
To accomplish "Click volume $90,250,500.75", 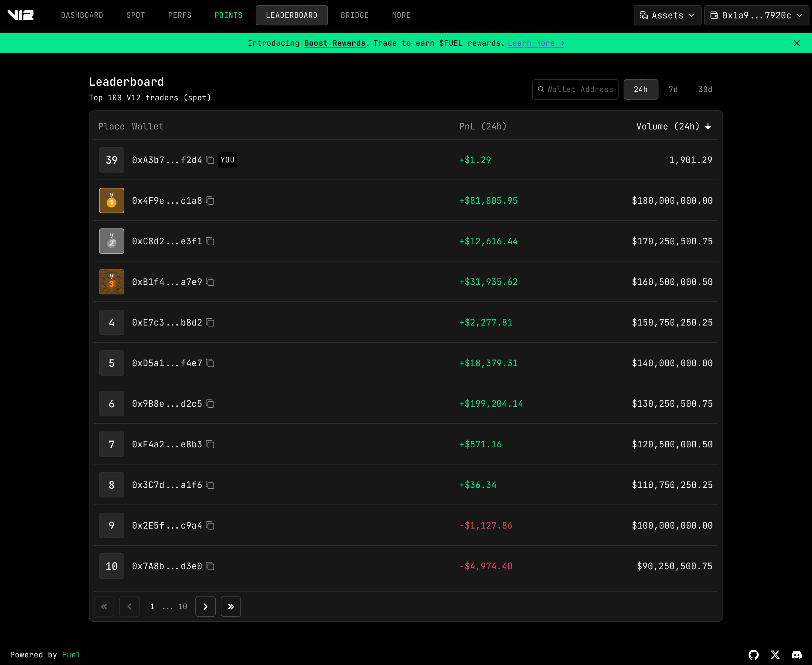I will [x=674, y=566].
